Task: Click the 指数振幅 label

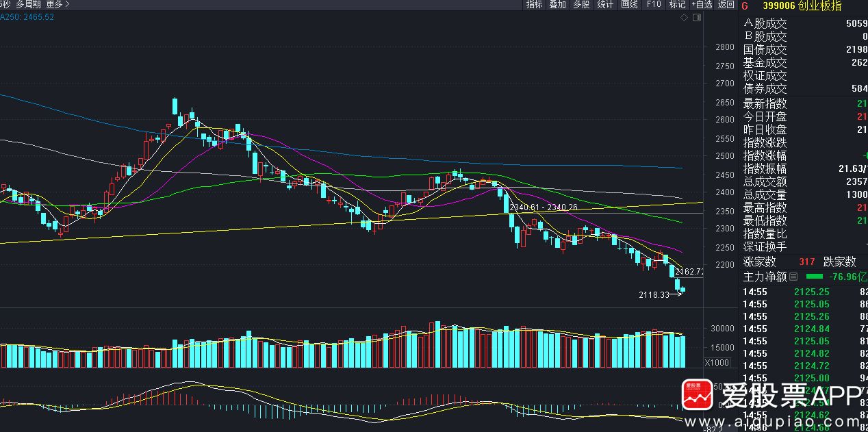Action: coord(765,168)
